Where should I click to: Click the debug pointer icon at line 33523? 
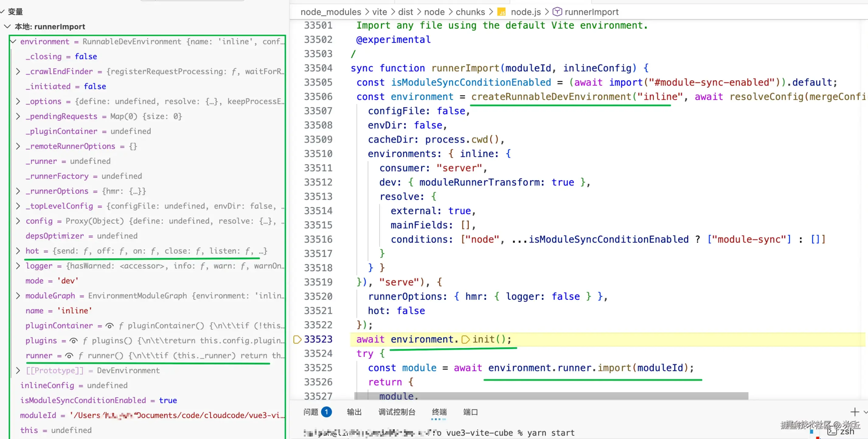297,339
